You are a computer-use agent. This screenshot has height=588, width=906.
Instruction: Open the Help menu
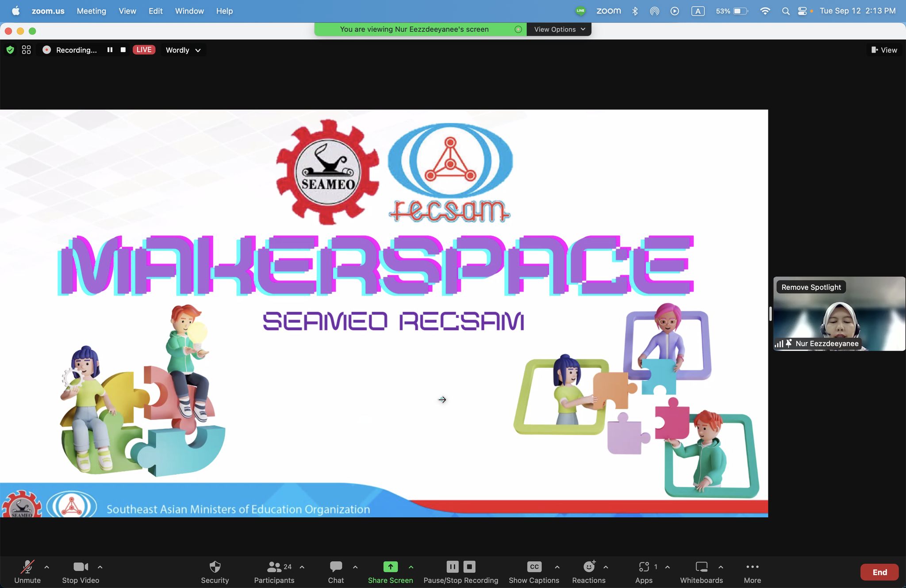tap(224, 11)
